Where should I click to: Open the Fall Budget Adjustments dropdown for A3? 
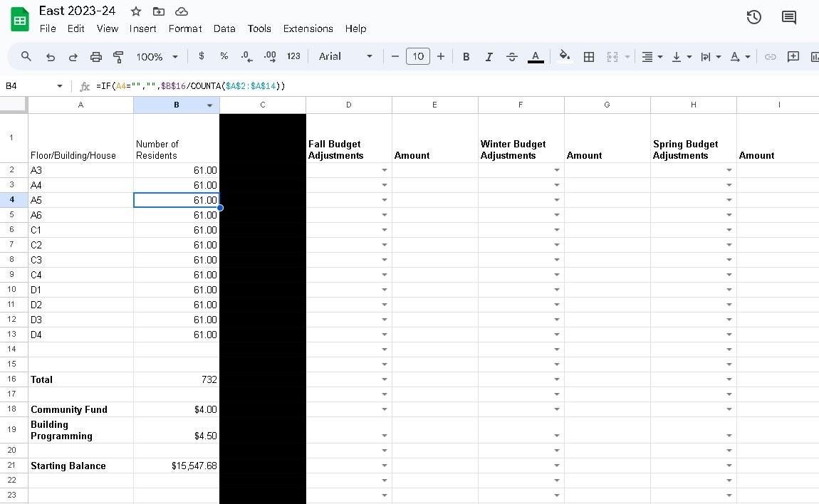[385, 170]
